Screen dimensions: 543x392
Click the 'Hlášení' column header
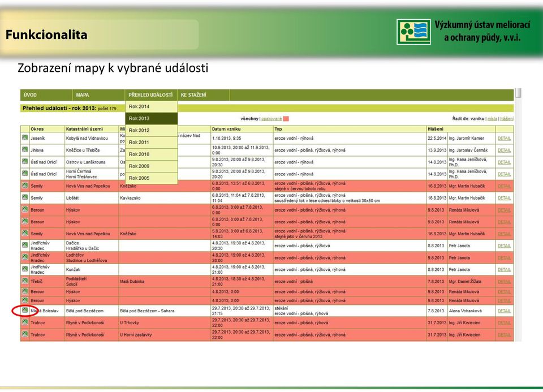click(x=461, y=129)
